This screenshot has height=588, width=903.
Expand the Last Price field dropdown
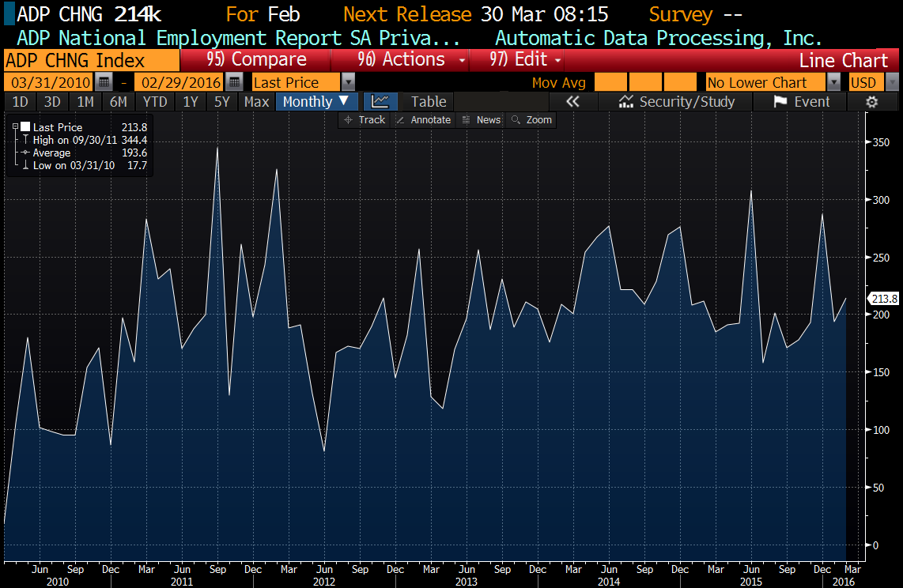click(348, 82)
